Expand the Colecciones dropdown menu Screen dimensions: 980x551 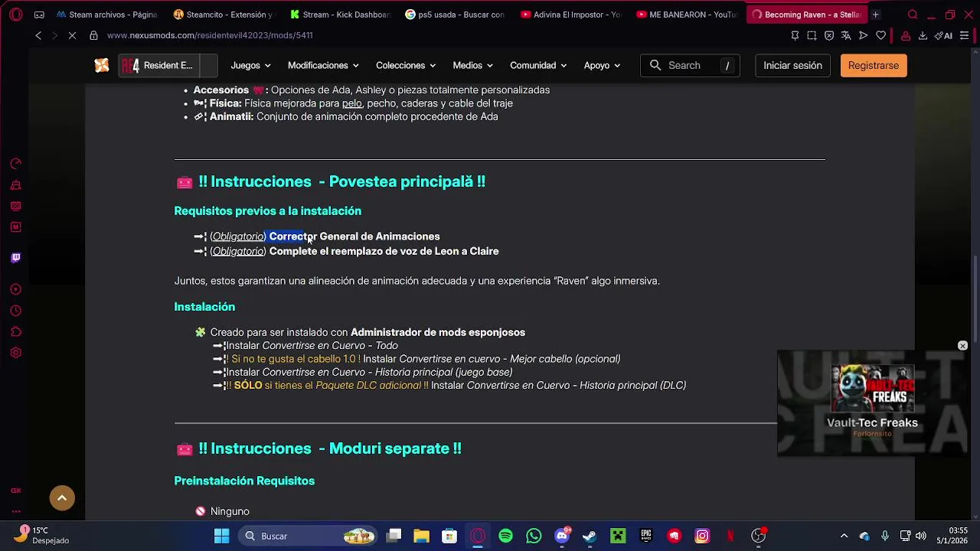(406, 66)
